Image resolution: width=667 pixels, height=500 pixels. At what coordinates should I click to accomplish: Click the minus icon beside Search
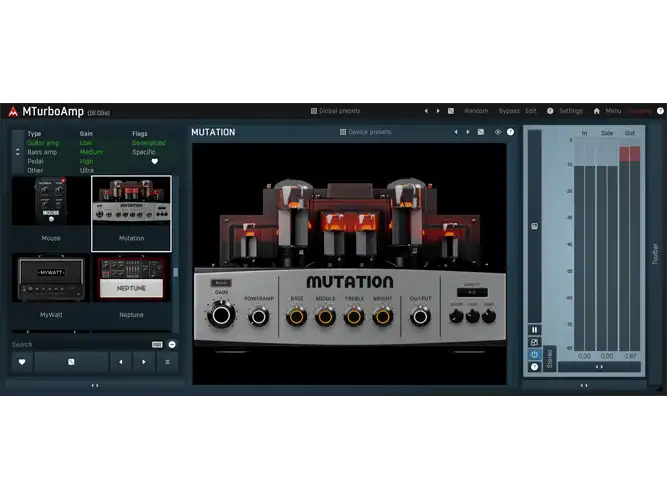(172, 345)
